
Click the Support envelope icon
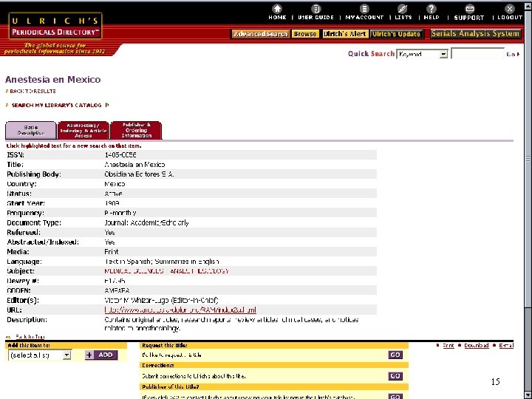[470, 9]
